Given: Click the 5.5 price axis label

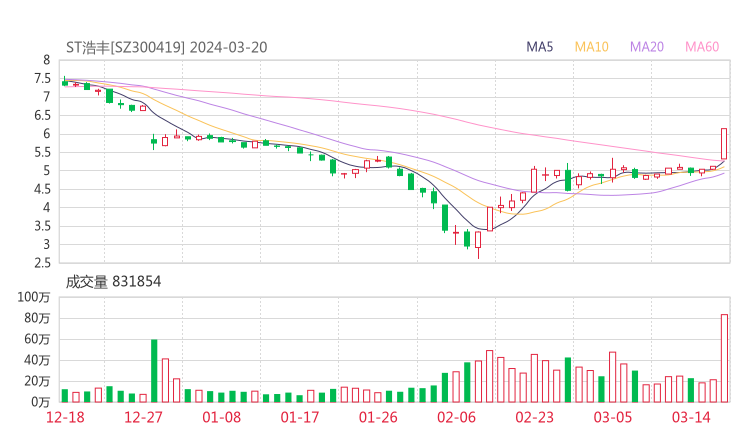Looking at the screenshot, I should (42, 152).
